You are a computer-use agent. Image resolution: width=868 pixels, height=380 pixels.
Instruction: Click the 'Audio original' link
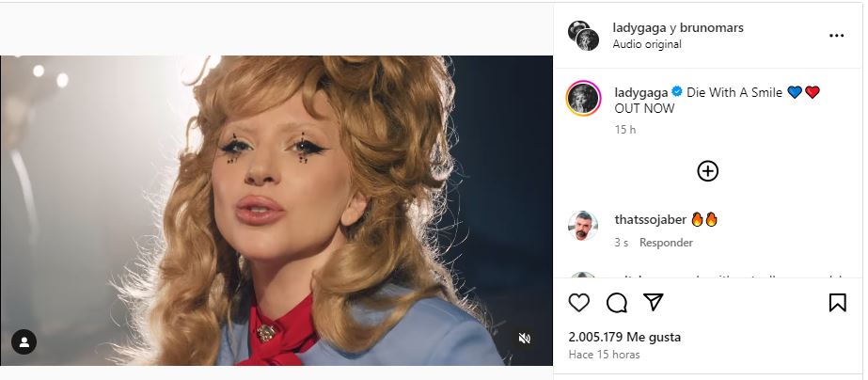(x=647, y=44)
